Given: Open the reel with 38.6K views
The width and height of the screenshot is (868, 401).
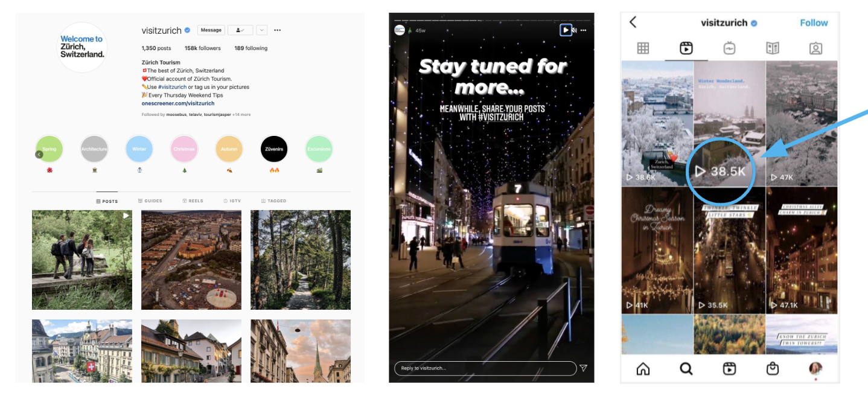Looking at the screenshot, I should [x=657, y=123].
